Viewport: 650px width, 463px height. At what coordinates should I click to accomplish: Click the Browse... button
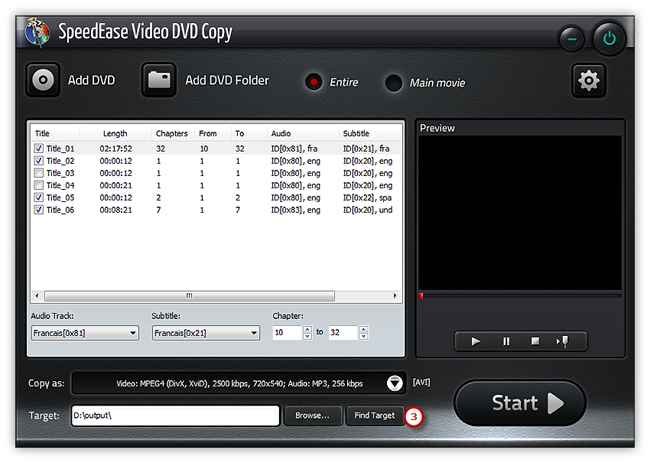[x=313, y=415]
